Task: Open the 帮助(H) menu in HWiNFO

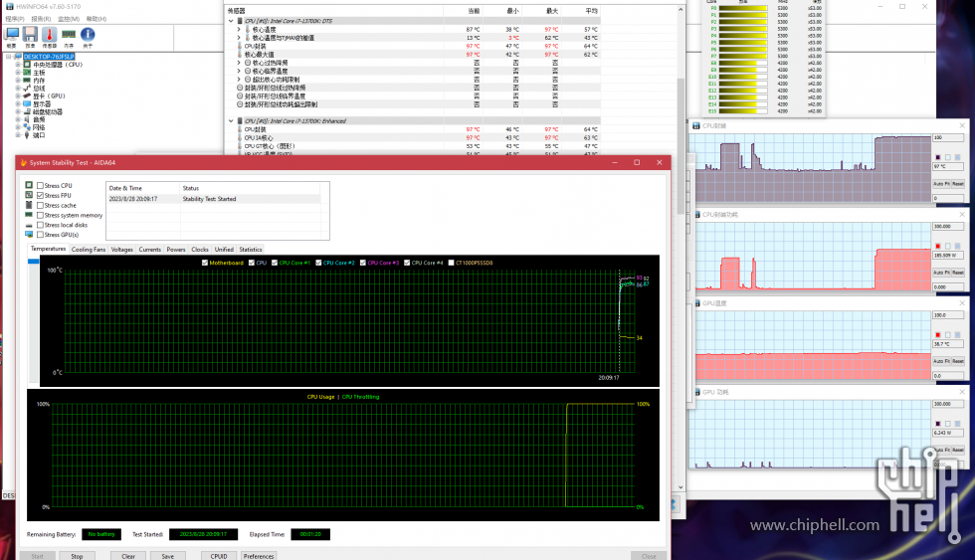Action: 97,19
